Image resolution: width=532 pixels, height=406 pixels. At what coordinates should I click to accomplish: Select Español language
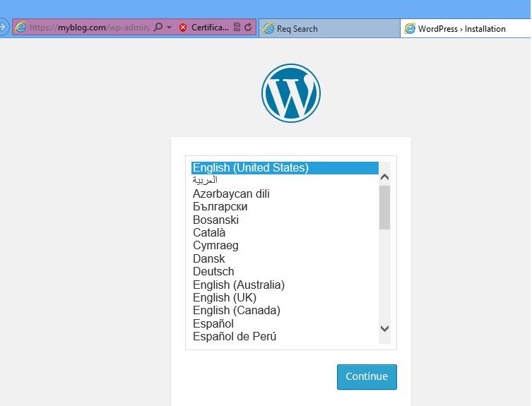pyautogui.click(x=285, y=324)
